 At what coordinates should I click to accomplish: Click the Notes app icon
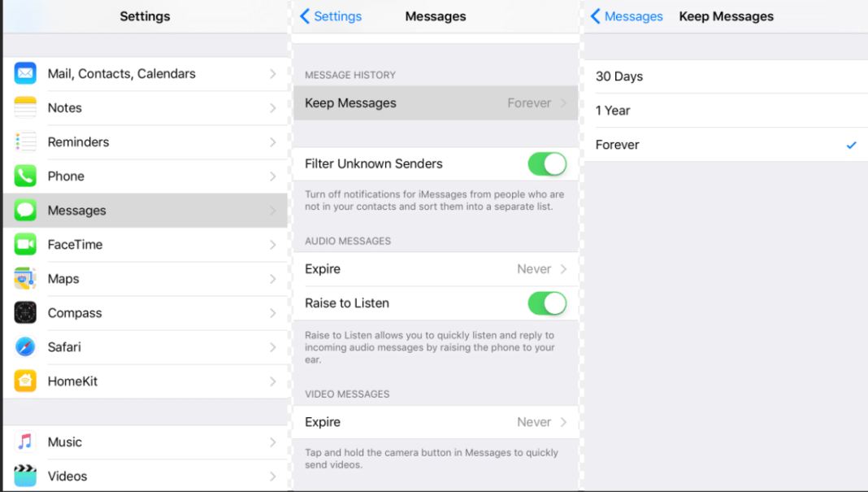point(24,107)
